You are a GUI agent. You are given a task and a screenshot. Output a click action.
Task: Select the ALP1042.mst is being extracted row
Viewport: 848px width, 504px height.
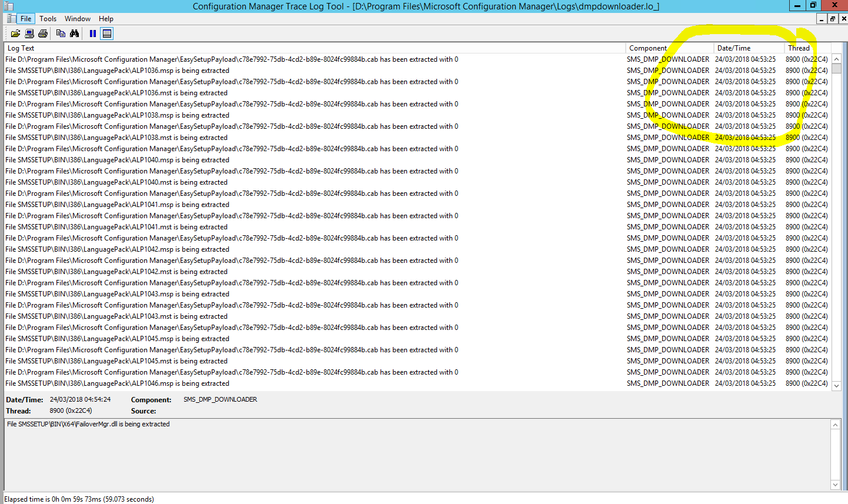pyautogui.click(x=418, y=272)
